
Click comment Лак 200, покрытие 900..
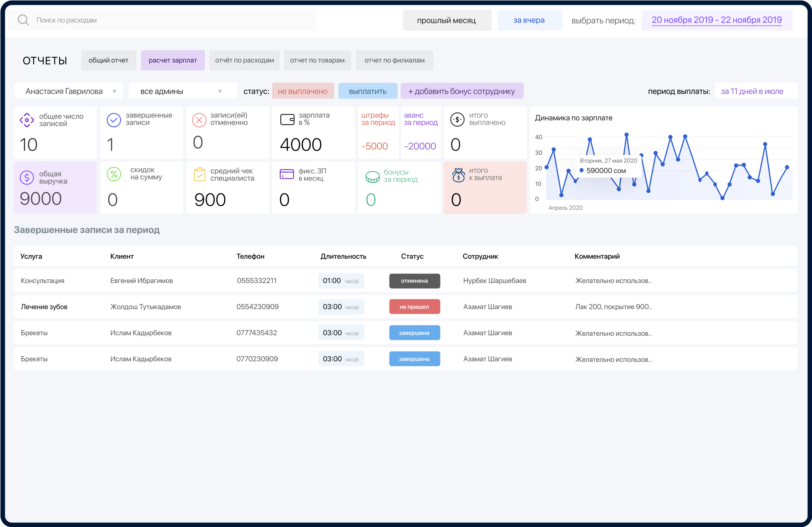click(x=613, y=307)
